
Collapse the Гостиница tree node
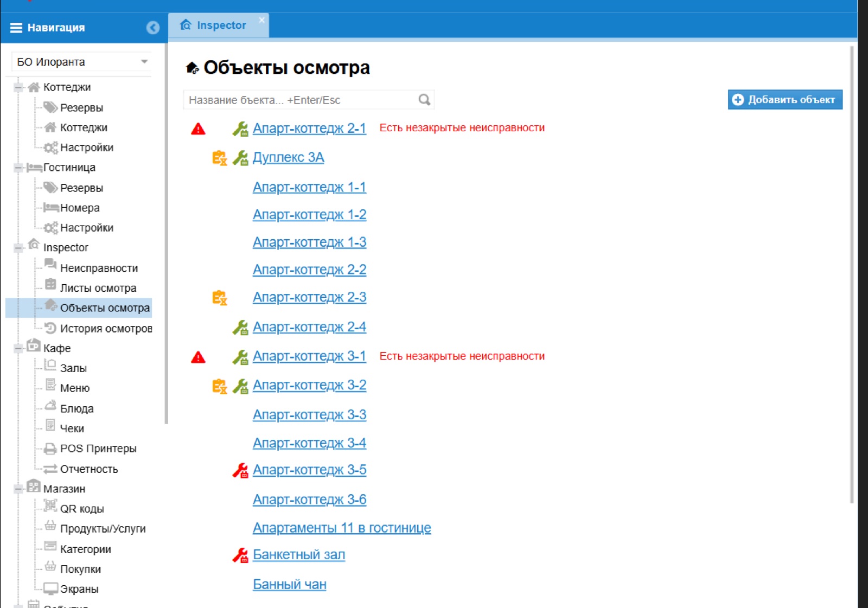18,168
